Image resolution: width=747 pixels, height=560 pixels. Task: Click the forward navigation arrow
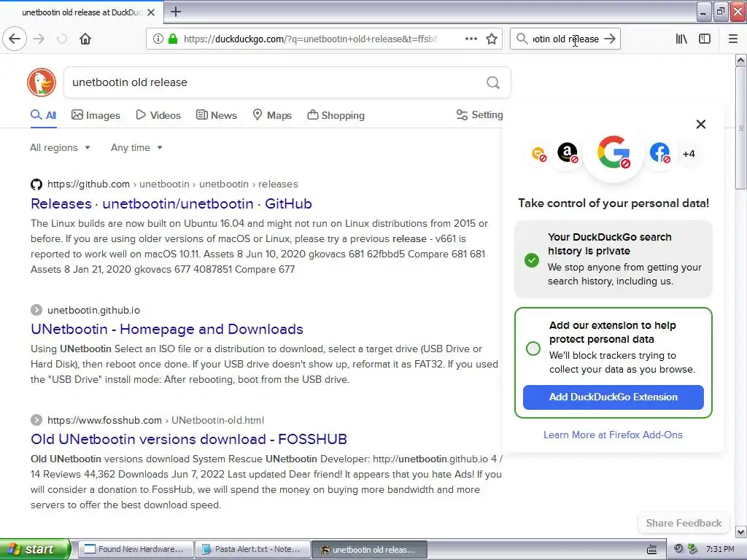click(x=39, y=39)
